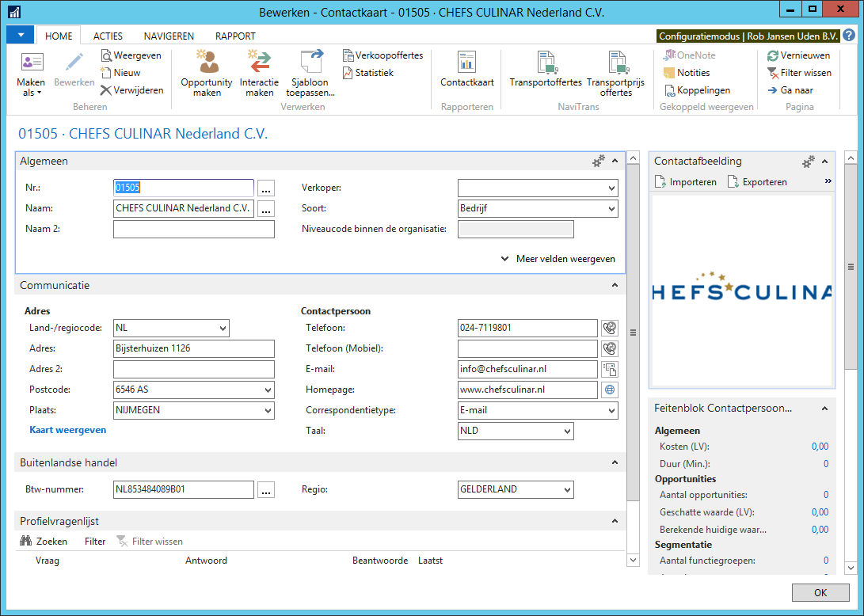This screenshot has width=864, height=616.
Task: Click into the Naam 2 field
Action: pos(194,229)
